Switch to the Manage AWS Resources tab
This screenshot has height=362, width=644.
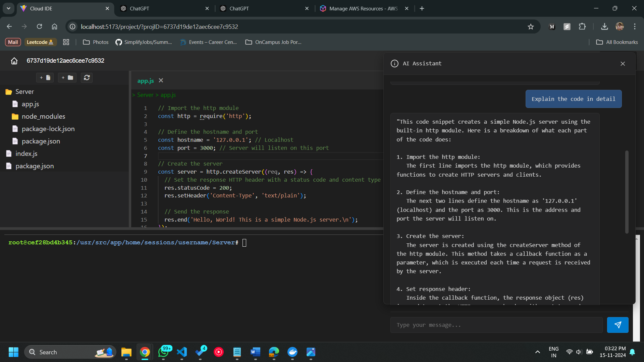363,8
